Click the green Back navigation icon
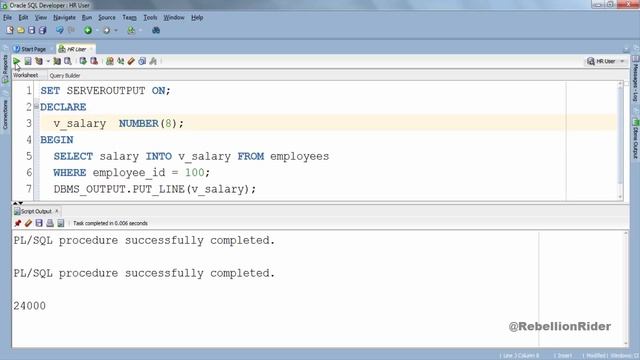Viewport: 640px width, 360px height. coord(88,30)
